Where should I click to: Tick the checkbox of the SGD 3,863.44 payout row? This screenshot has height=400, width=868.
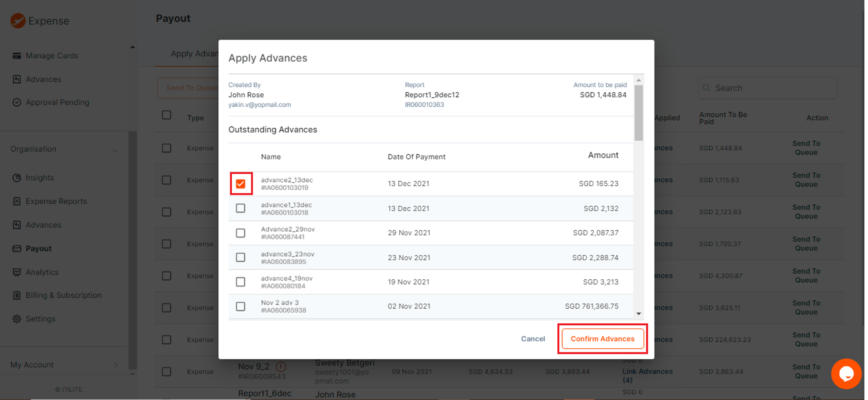166,372
